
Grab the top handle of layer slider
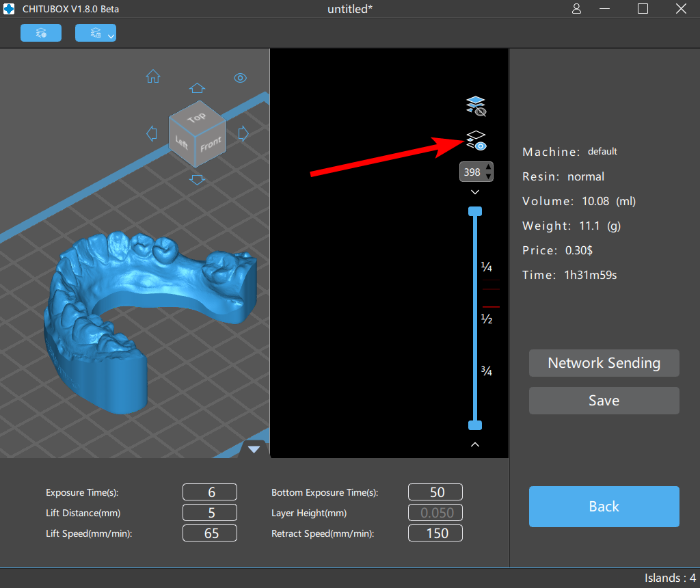point(475,211)
